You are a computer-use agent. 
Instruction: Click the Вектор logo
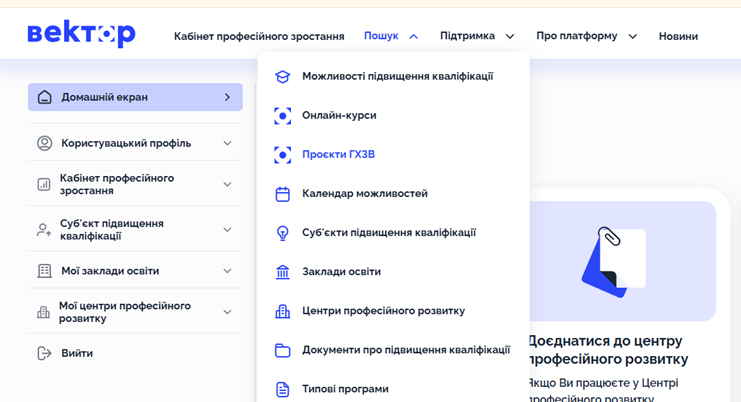(x=81, y=34)
